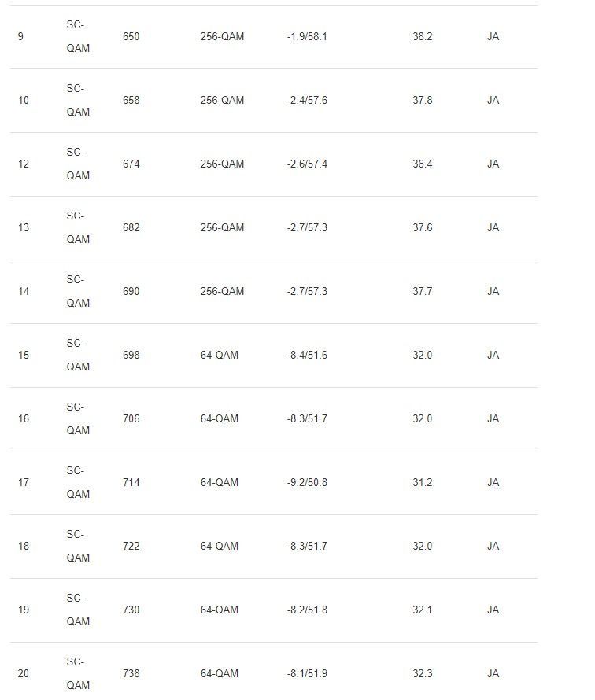The width and height of the screenshot is (595, 700).
Task: Click 256-QAM in channel 10 row
Action: coord(222,100)
